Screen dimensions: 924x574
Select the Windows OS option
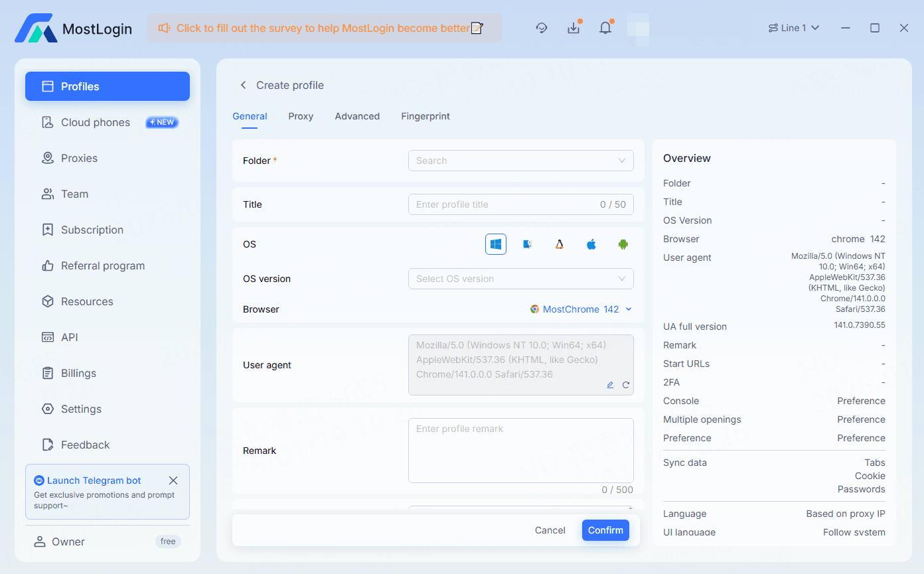(495, 244)
